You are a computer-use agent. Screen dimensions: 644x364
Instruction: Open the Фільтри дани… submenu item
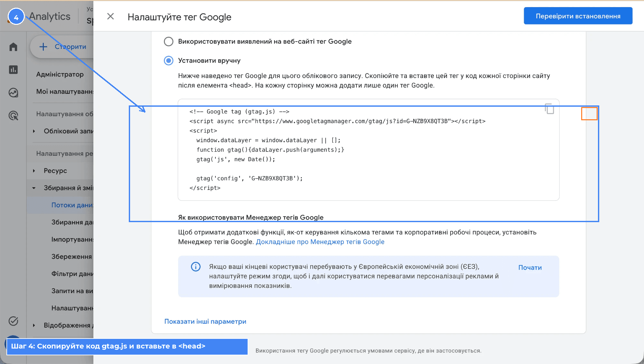click(x=72, y=274)
